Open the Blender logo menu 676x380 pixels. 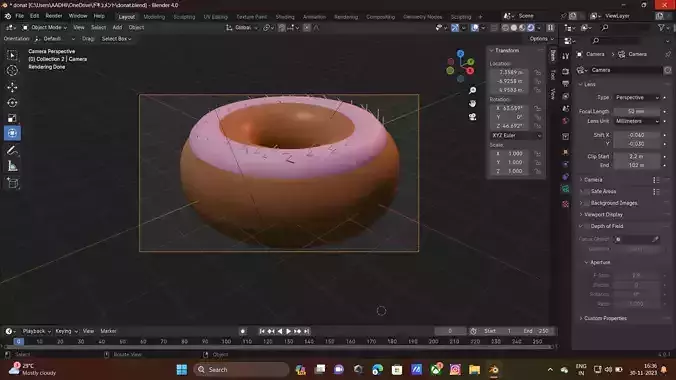pyautogui.click(x=8, y=16)
